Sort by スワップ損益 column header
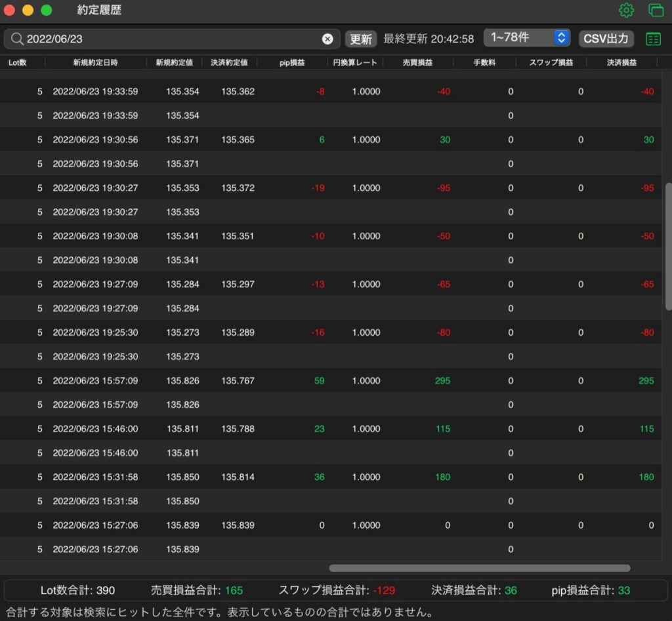The width and height of the screenshot is (672, 621). tap(551, 62)
